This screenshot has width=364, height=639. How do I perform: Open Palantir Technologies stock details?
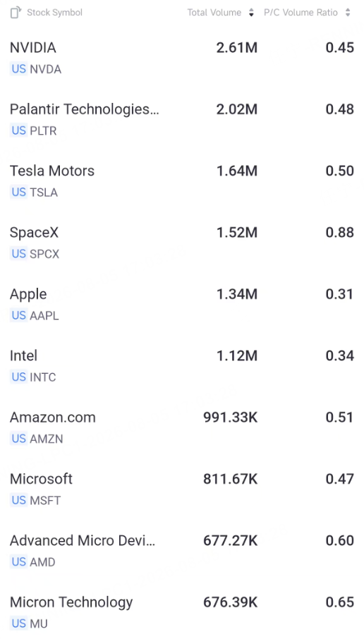pyautogui.click(x=182, y=119)
